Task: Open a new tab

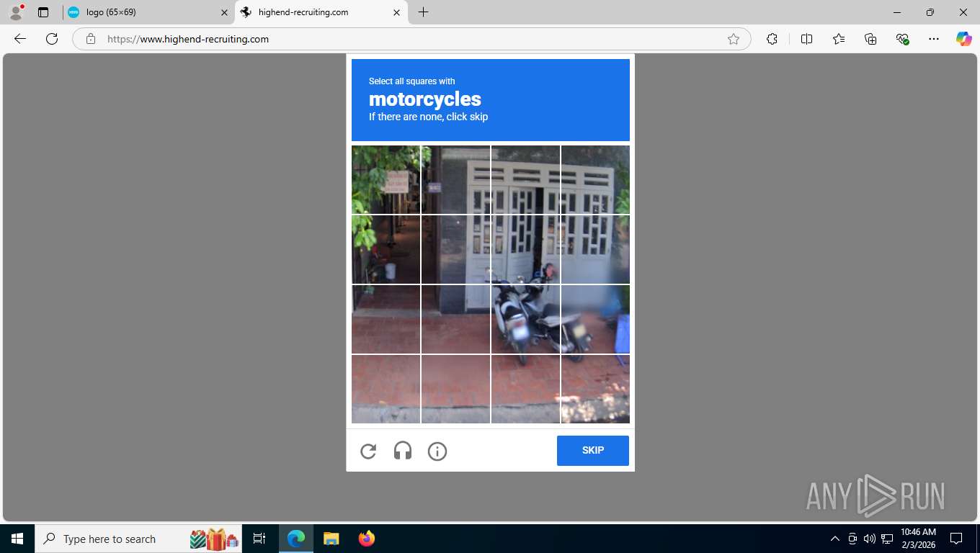Action: (x=423, y=12)
